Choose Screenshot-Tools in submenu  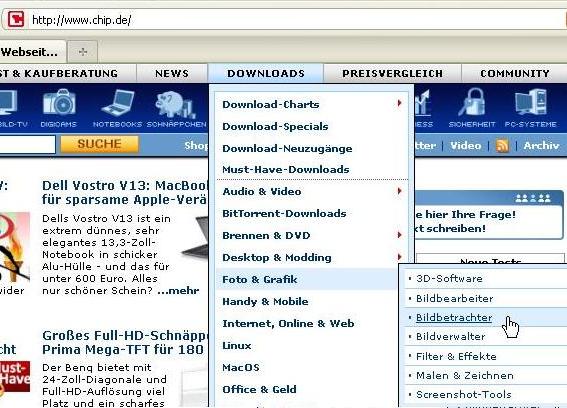point(464,394)
